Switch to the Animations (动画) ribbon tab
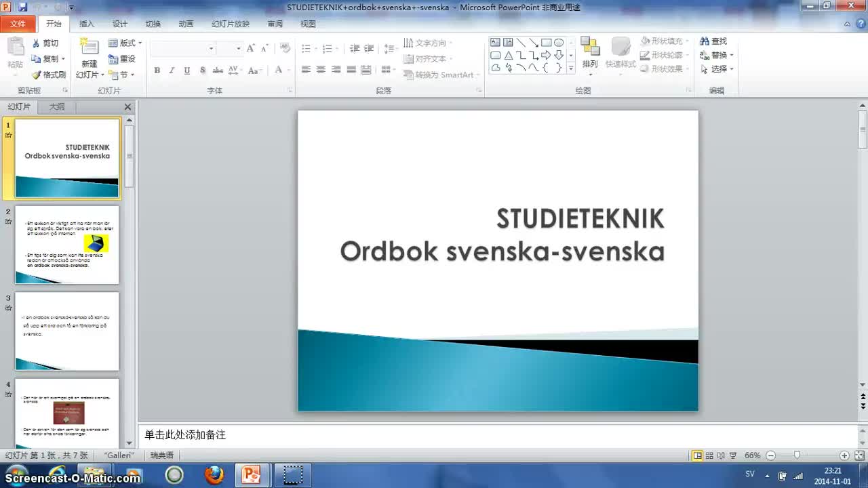 pyautogui.click(x=186, y=24)
